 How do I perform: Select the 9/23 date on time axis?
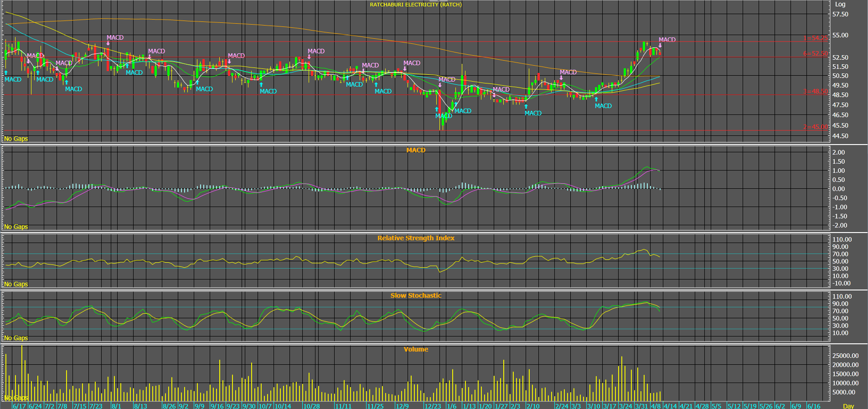(233, 406)
